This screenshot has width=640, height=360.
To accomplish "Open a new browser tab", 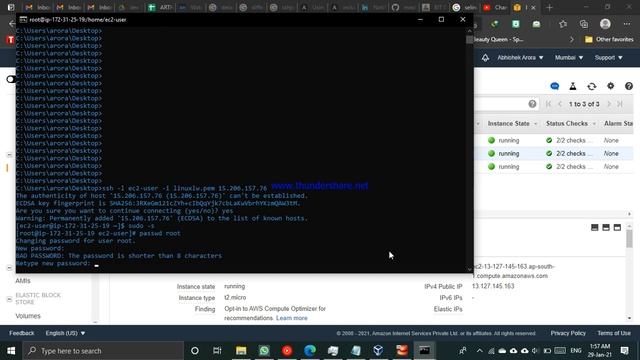I will pyautogui.click(x=549, y=7).
